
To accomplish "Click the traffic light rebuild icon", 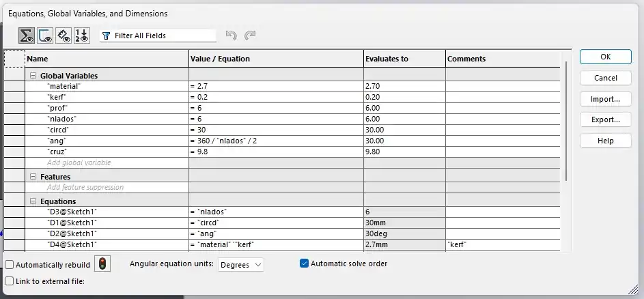I will 102,264.
